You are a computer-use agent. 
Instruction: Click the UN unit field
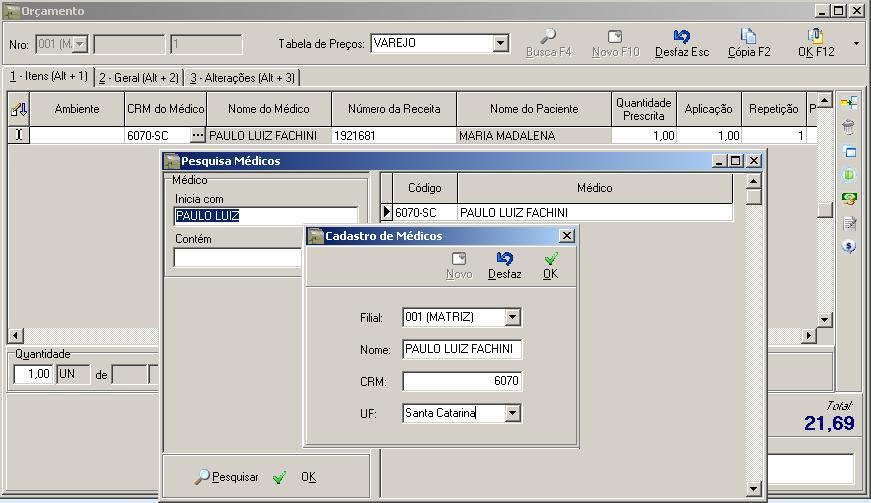73,374
